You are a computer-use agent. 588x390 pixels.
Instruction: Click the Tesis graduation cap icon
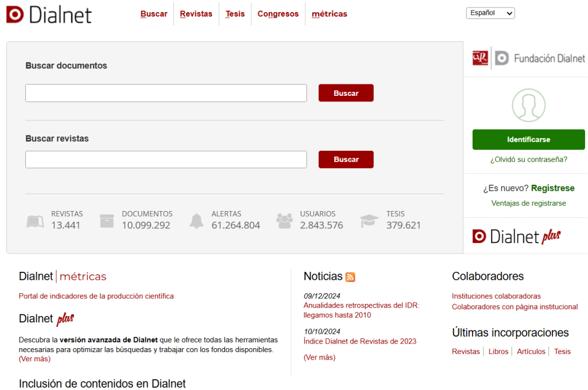point(369,220)
